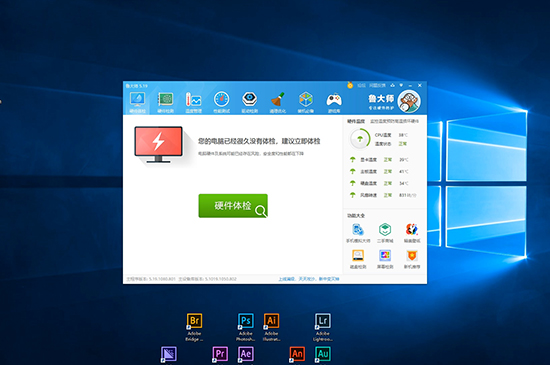Viewport: 550px width, 365px height.
Task: Select the 驱动检测 driver detection icon
Action: (x=249, y=102)
